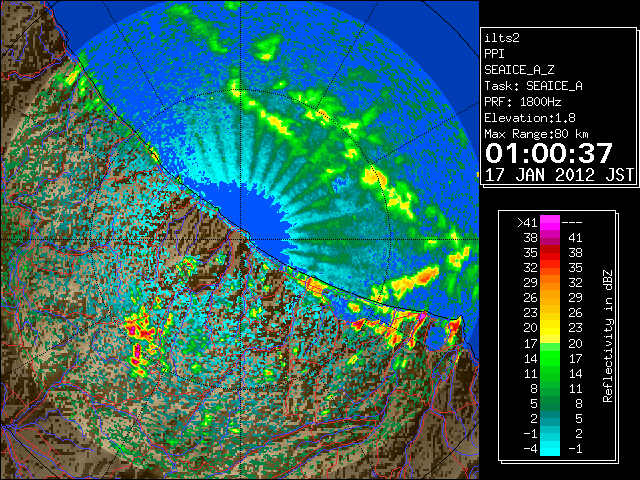The width and height of the screenshot is (640, 480).
Task: Click the ilts2 label
Action: click(x=502, y=38)
